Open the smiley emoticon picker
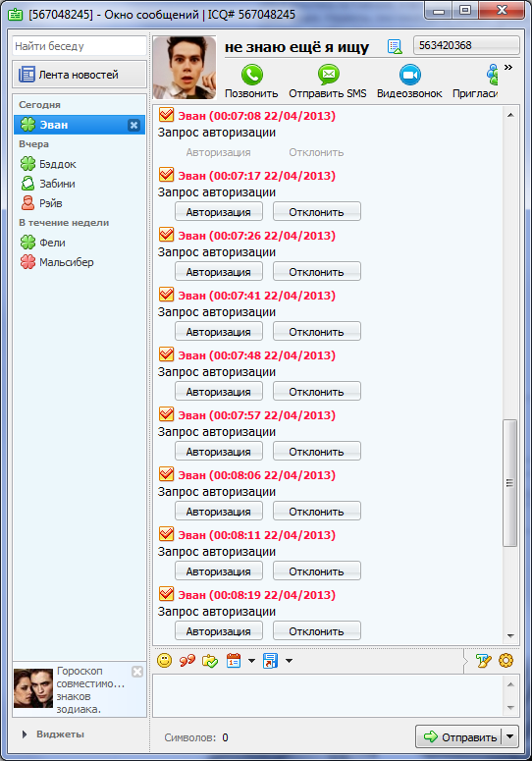 pos(165,661)
